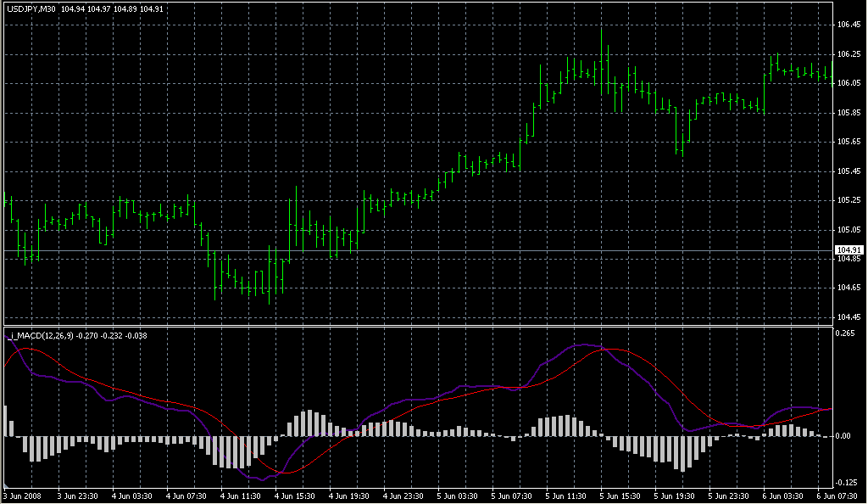868x504 pixels.
Task: Click the lowest trough of the red signal line
Action: pyautogui.click(x=288, y=473)
